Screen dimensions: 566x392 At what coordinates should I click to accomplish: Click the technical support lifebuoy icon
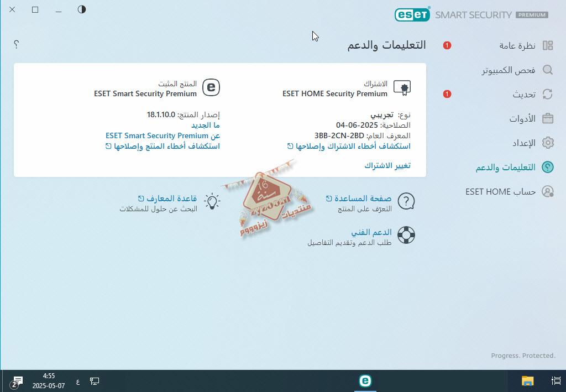click(x=406, y=235)
